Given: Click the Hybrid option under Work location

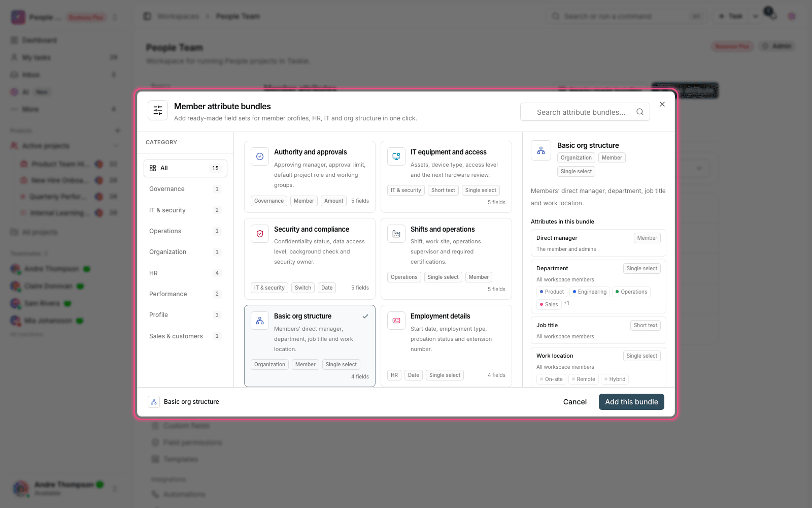Looking at the screenshot, I should tap(615, 379).
